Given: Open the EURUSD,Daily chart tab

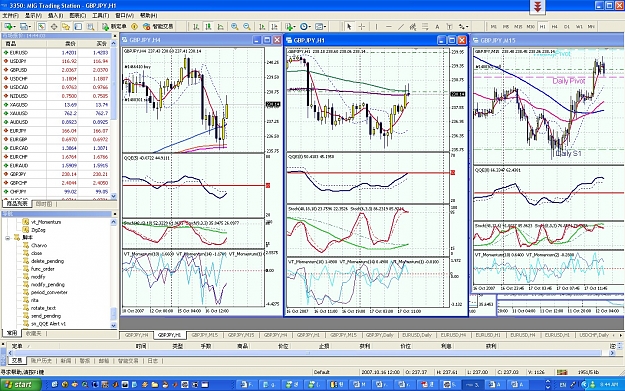Looking at the screenshot, I should coord(417,335).
